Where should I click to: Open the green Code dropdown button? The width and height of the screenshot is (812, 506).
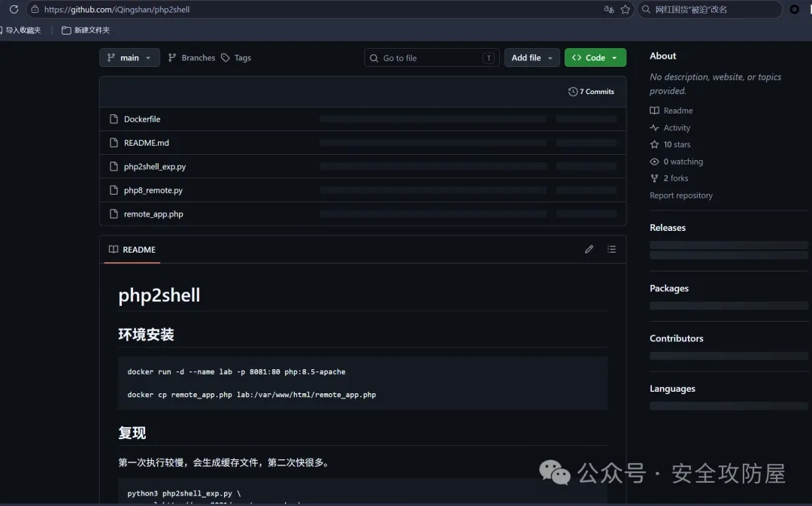click(595, 57)
